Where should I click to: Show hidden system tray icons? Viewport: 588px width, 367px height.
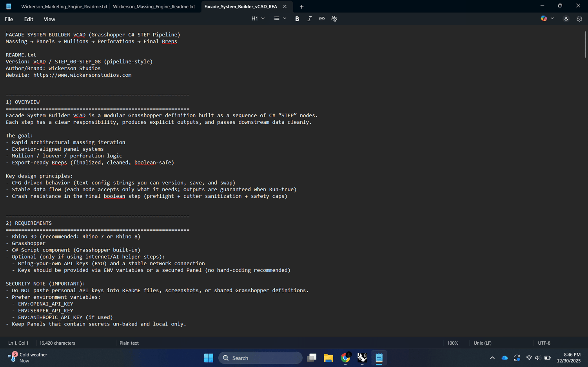click(492, 358)
